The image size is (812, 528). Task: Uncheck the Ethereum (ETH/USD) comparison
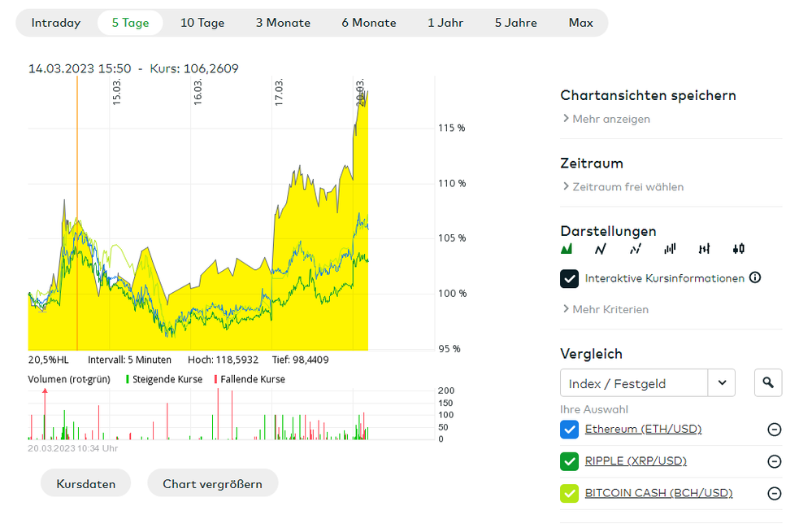pyautogui.click(x=569, y=430)
